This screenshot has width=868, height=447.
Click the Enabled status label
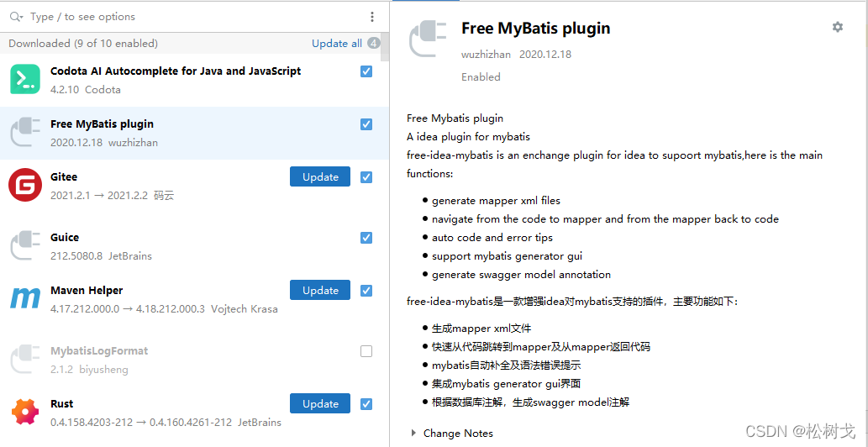[481, 77]
